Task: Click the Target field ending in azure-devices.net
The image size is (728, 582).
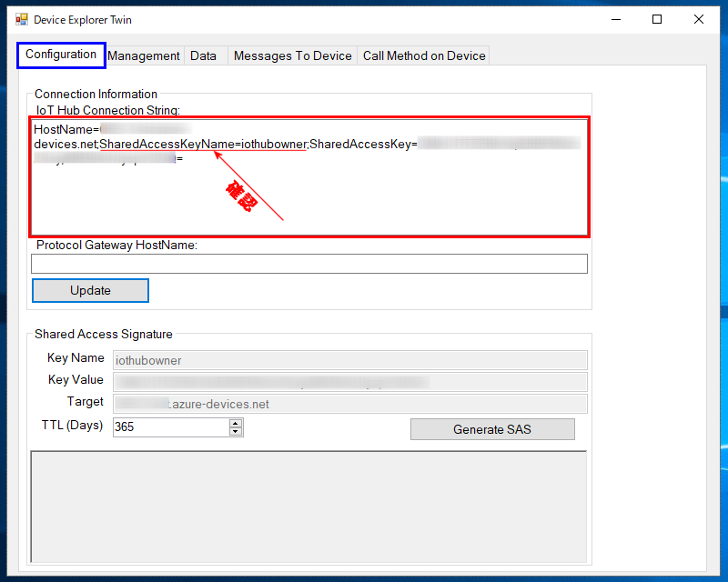Action: pos(349,404)
